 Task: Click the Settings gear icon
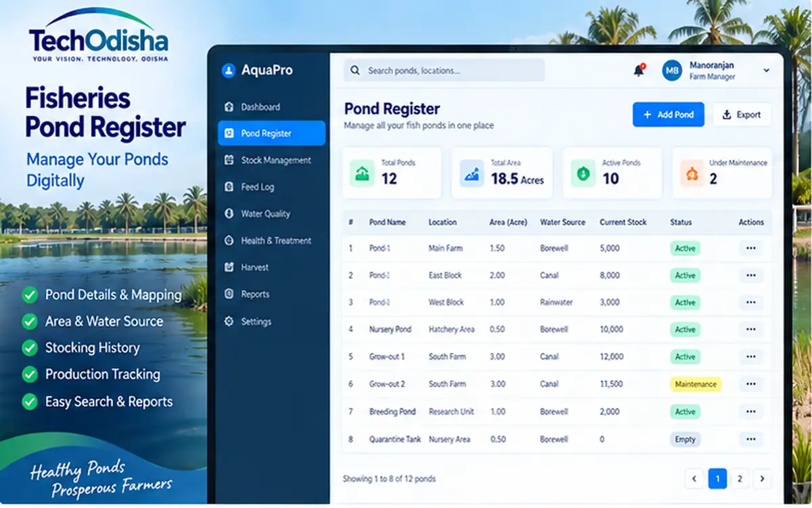point(229,322)
